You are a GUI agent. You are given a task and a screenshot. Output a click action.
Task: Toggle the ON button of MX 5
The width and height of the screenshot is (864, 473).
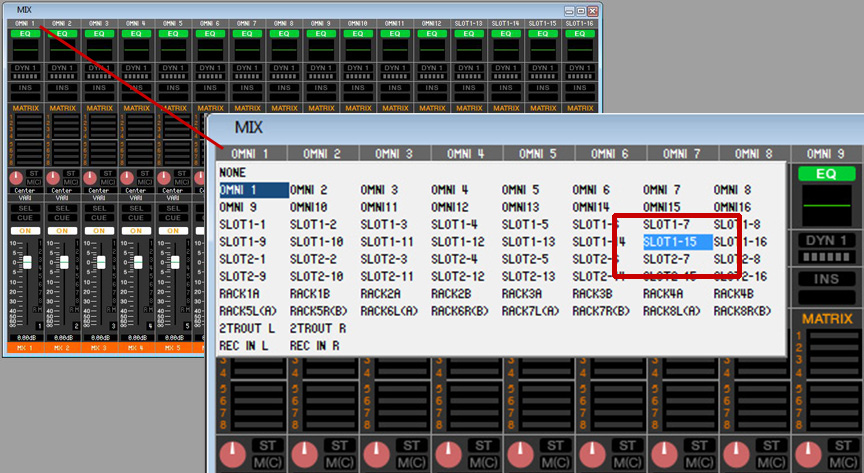click(173, 230)
